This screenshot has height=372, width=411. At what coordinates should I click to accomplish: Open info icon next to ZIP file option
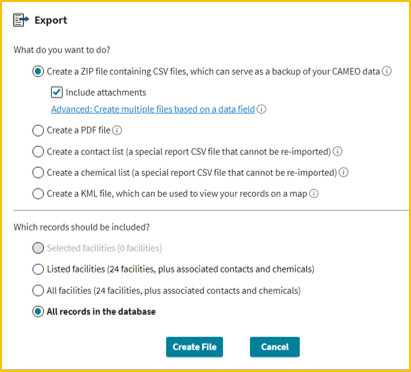(387, 71)
